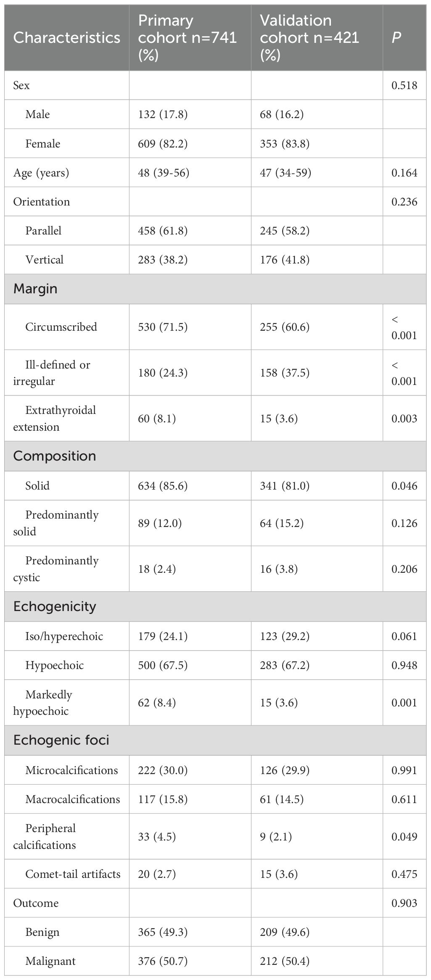Click the Comet-tail artifacts row label
This screenshot has height=980, width=431.
(73, 874)
